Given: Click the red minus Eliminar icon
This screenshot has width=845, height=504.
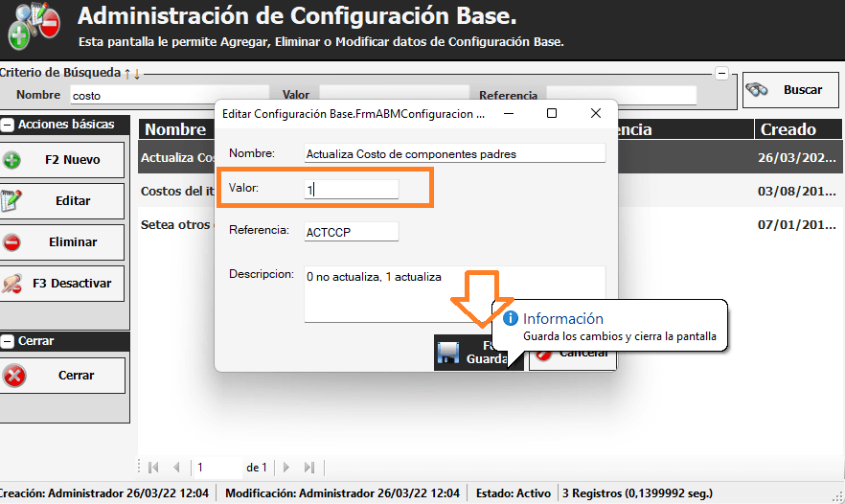Looking at the screenshot, I should [x=13, y=242].
